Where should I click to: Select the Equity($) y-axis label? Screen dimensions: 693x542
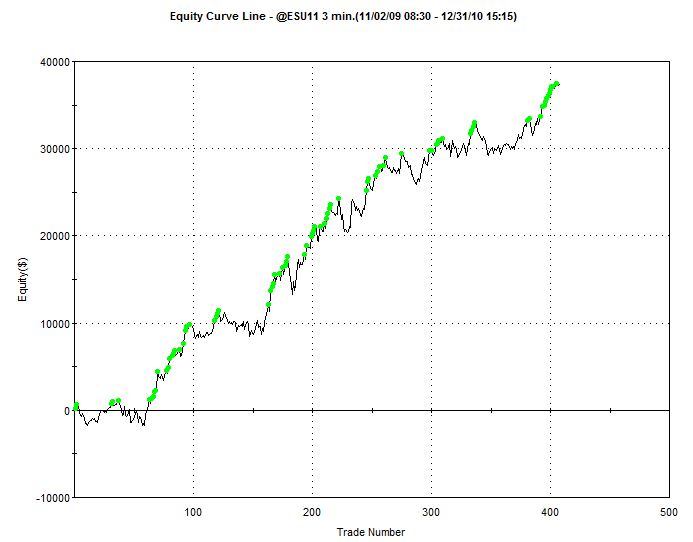click(x=20, y=280)
